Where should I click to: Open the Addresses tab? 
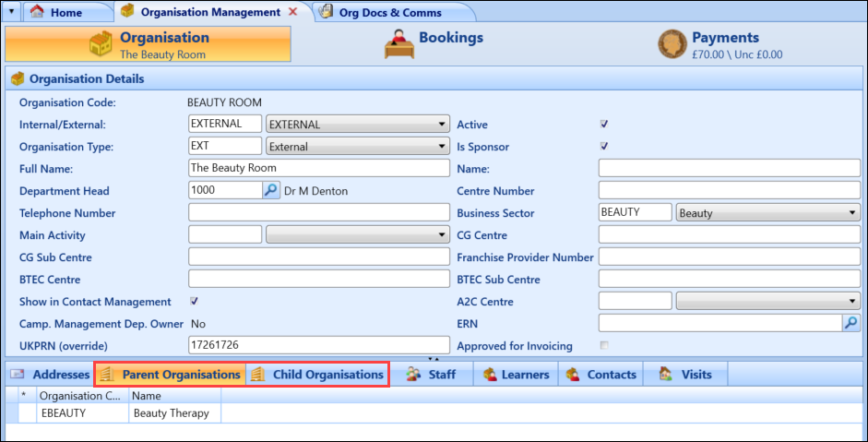coord(50,375)
